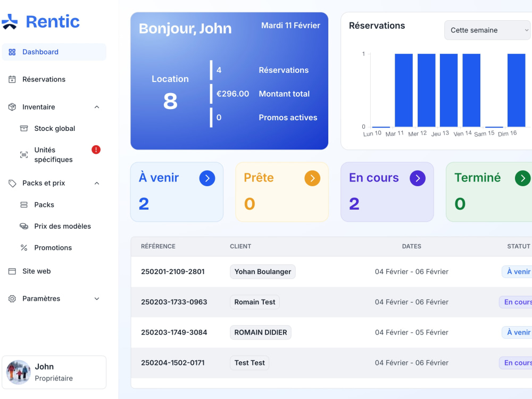Click En cours status of Romain Test row
This screenshot has height=399, width=532.
(517, 302)
